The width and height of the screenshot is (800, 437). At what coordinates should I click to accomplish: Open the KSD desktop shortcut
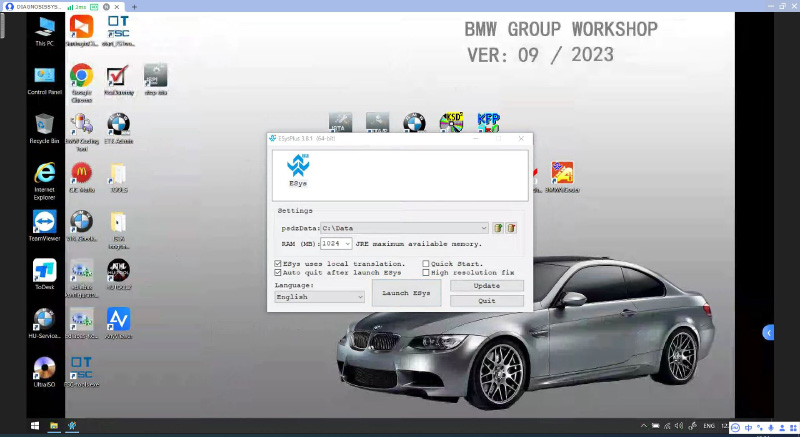[x=452, y=122]
